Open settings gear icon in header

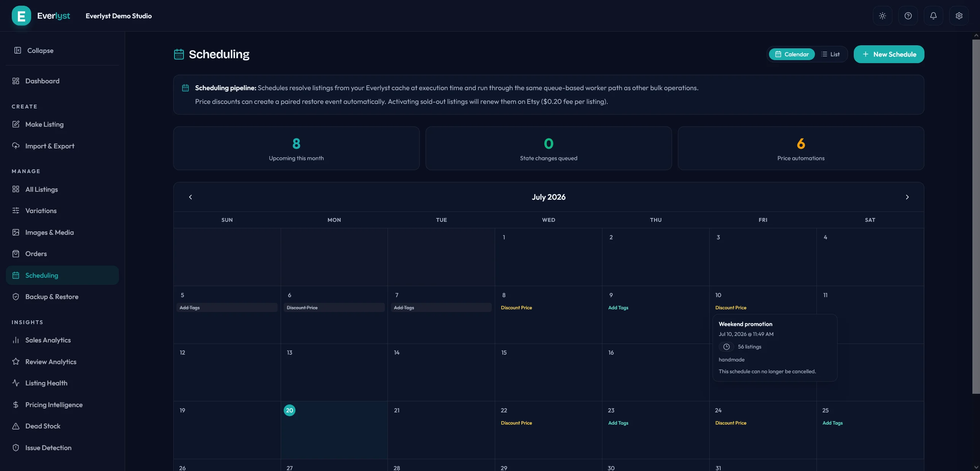pos(959,16)
